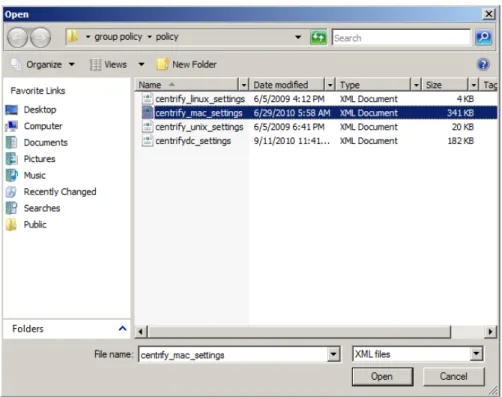502x397 pixels.
Task: Open the Organize dropdown arrow
Action: 72,64
